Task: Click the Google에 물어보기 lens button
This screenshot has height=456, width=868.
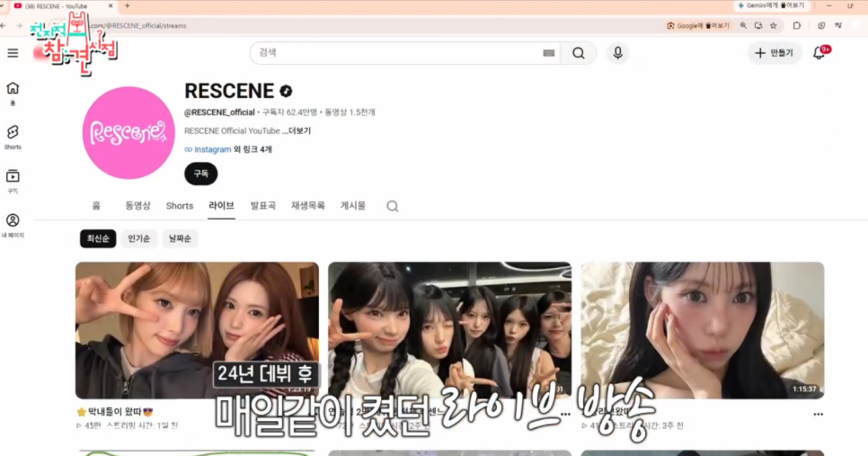Action: pyautogui.click(x=698, y=25)
